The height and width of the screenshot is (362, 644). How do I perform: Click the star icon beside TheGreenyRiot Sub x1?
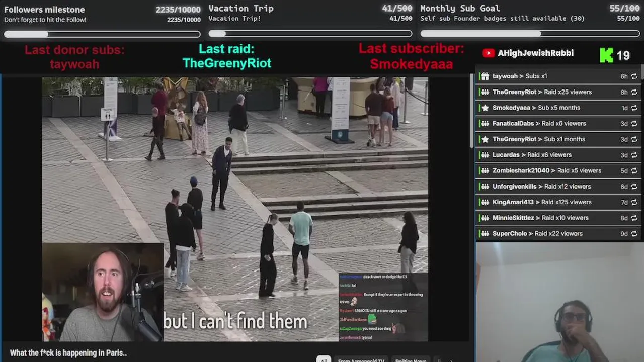pos(485,139)
